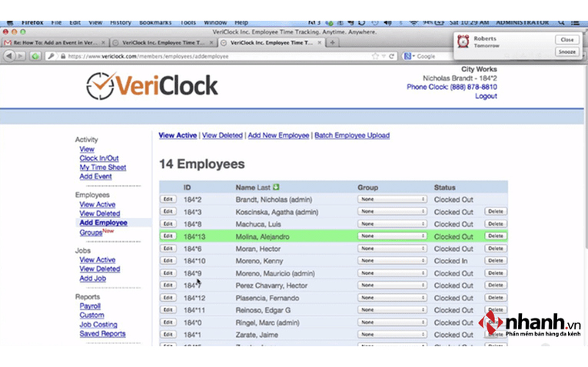Click the VeriClock logo

[x=152, y=86]
